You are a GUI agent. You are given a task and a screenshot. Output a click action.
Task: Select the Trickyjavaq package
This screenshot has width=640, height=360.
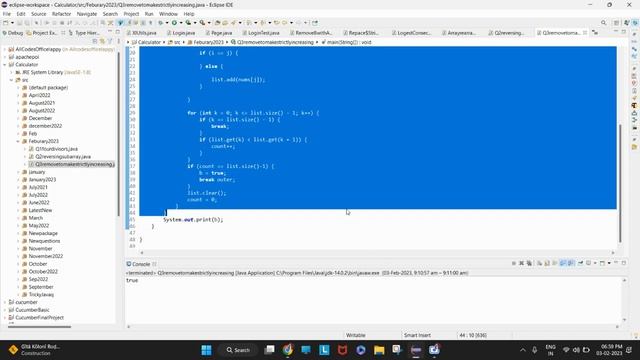pos(41,295)
